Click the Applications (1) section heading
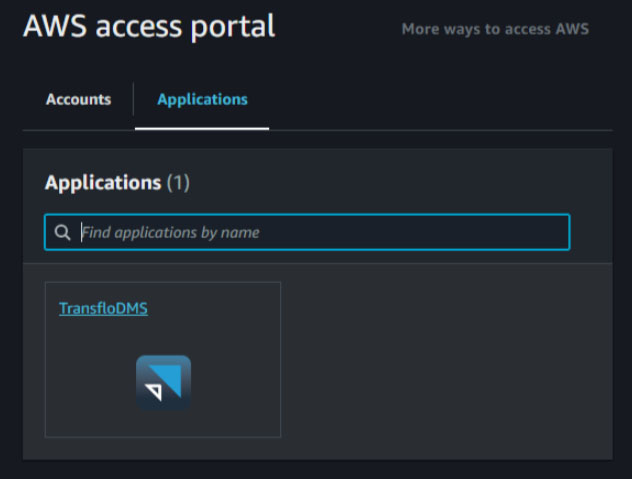 coord(117,183)
